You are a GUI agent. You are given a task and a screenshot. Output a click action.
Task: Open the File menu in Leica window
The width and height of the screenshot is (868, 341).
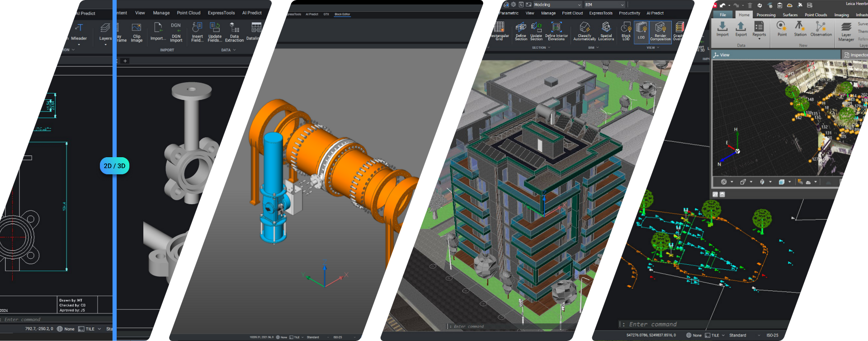click(723, 15)
